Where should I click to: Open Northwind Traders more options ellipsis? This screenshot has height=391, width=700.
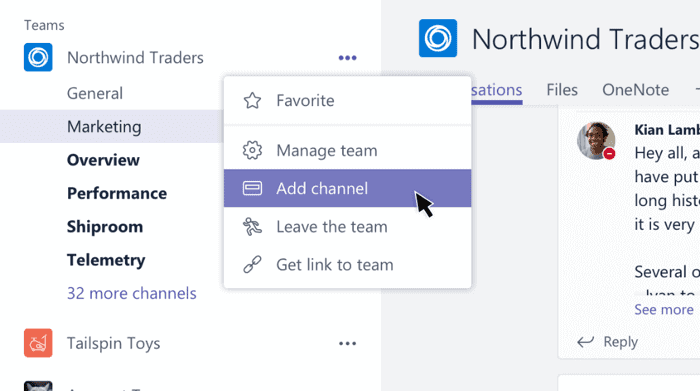click(347, 58)
